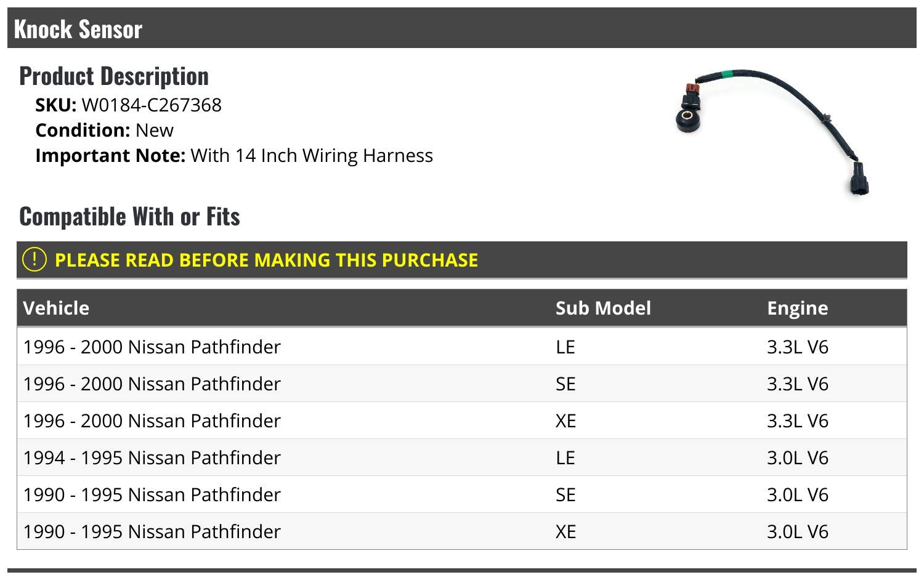The height and width of the screenshot is (580, 924).
Task: Click the Condition: New text
Action: 105,131
